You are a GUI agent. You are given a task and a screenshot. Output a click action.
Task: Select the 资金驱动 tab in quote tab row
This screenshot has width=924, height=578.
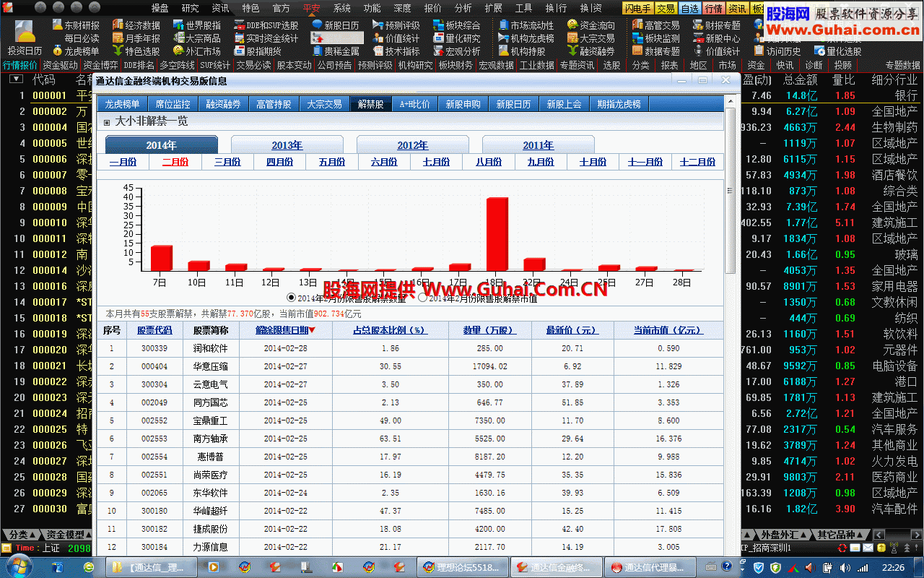[59, 65]
